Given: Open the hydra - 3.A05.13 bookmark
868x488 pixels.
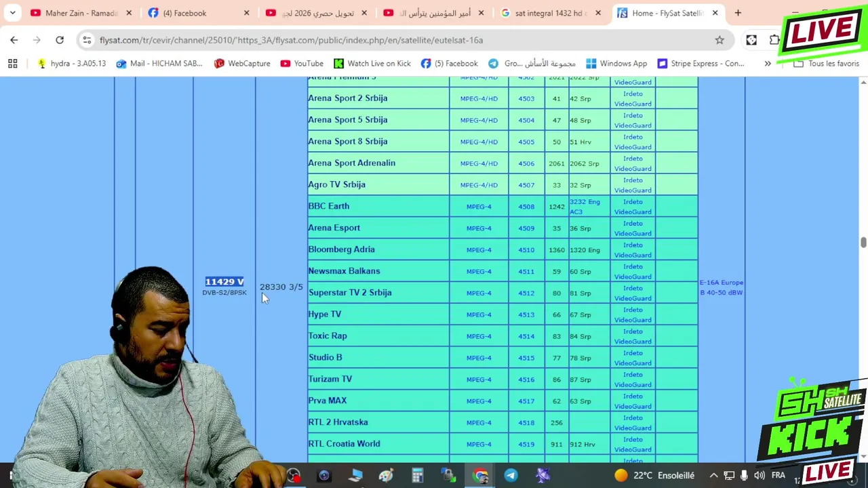Looking at the screenshot, I should (71, 63).
